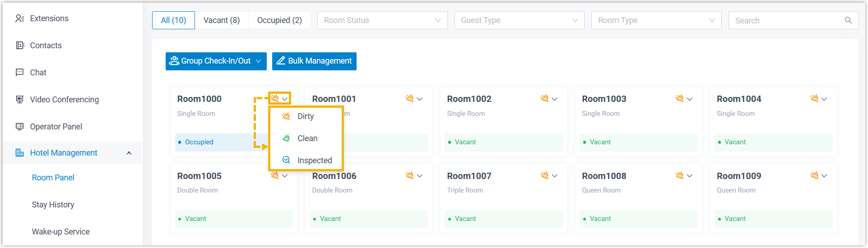Screen dimensions: 868x248
Task: Select Inspected in the status menu
Action: (x=314, y=161)
